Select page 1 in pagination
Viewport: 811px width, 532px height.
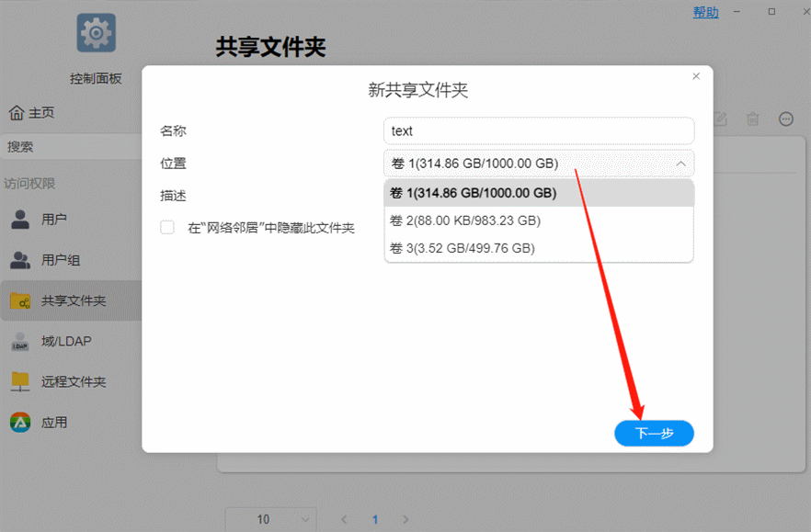[375, 519]
